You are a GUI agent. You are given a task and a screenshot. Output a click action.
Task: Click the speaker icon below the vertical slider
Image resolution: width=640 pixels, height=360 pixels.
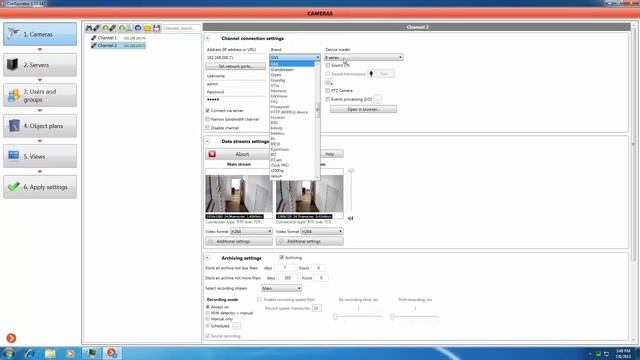[x=350, y=218]
